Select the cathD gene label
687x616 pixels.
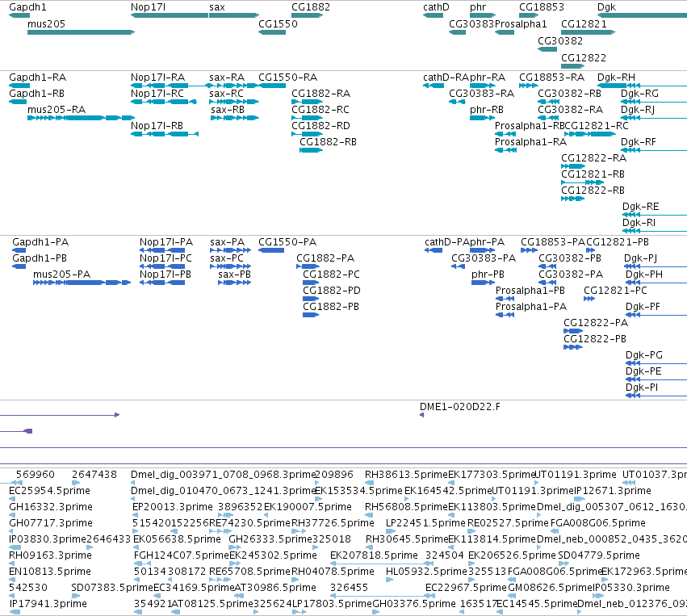436,7
